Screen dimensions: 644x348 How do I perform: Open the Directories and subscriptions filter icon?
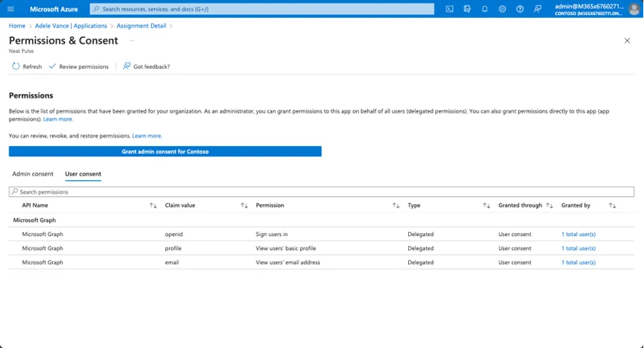(x=467, y=9)
